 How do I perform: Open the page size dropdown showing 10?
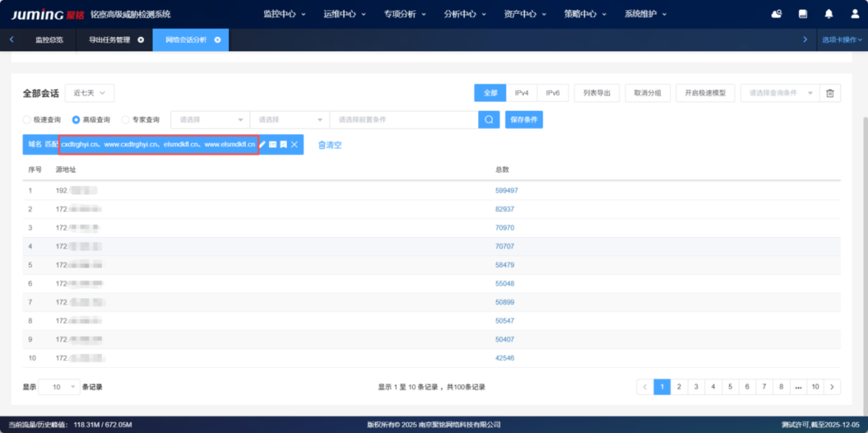[x=59, y=386]
